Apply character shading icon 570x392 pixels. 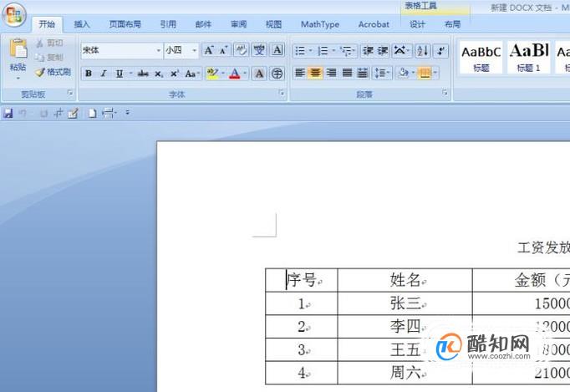point(259,74)
